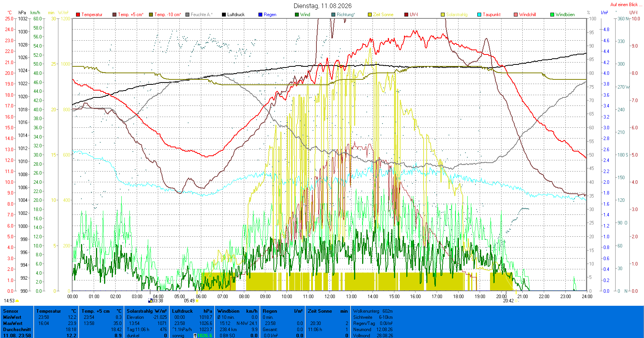Click the bright green Windböen legend swatch
Screen dimensions: 644x338
pyautogui.click(x=552, y=15)
